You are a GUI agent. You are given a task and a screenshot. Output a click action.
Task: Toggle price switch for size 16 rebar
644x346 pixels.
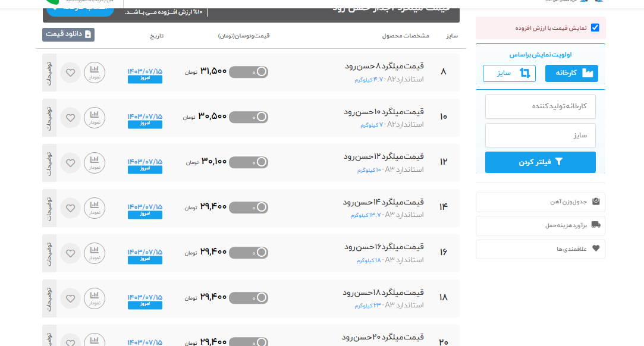coord(249,253)
